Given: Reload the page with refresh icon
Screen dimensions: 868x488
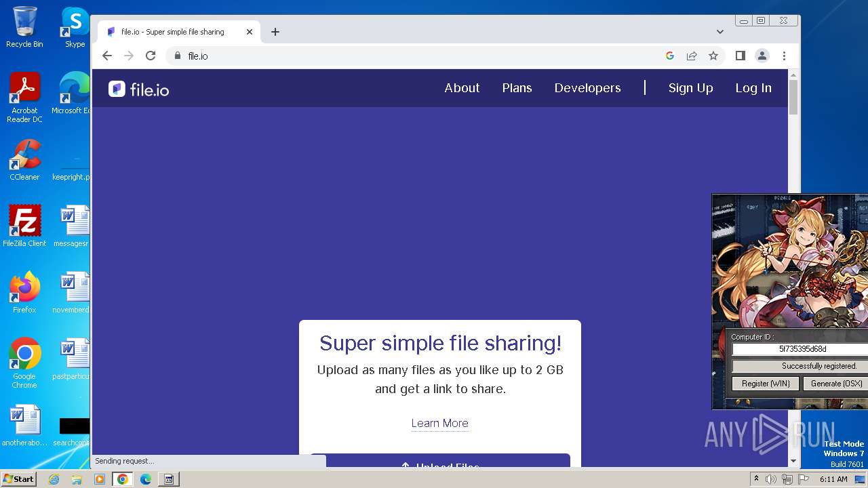Looking at the screenshot, I should click(151, 56).
